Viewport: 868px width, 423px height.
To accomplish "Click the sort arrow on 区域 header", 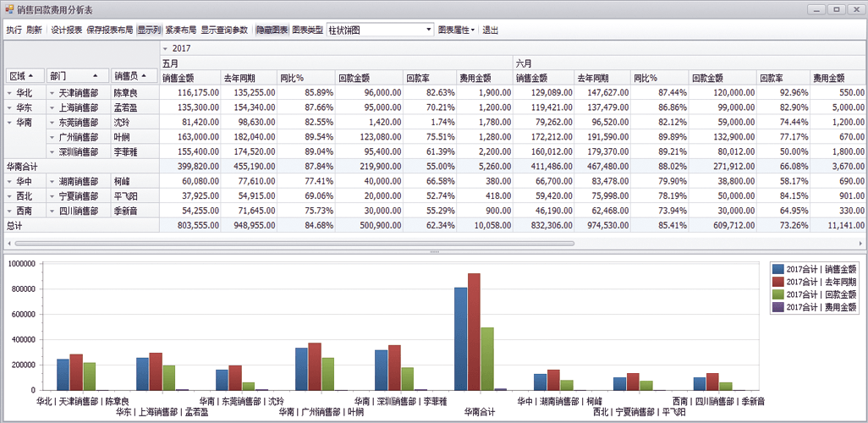I will point(31,76).
